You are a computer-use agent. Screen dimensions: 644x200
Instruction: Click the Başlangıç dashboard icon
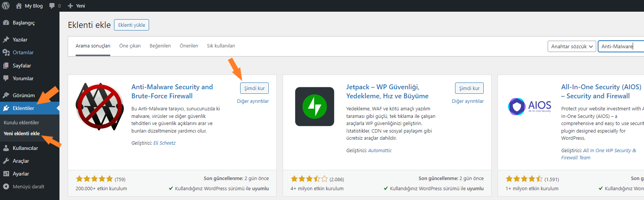(6, 23)
